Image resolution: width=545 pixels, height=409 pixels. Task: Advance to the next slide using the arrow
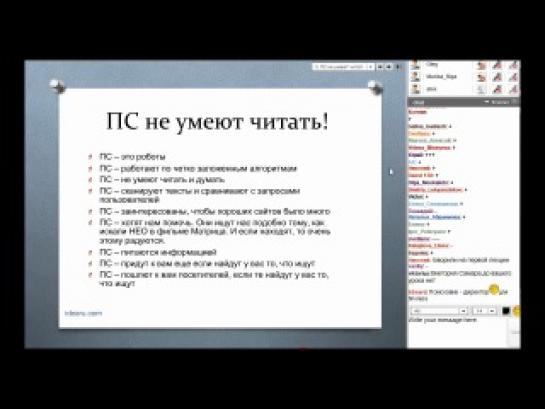(389, 66)
